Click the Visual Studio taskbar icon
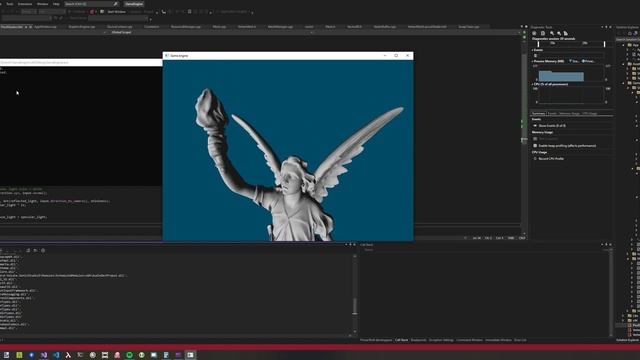Screen dimensions: 640x360 (44, 355)
